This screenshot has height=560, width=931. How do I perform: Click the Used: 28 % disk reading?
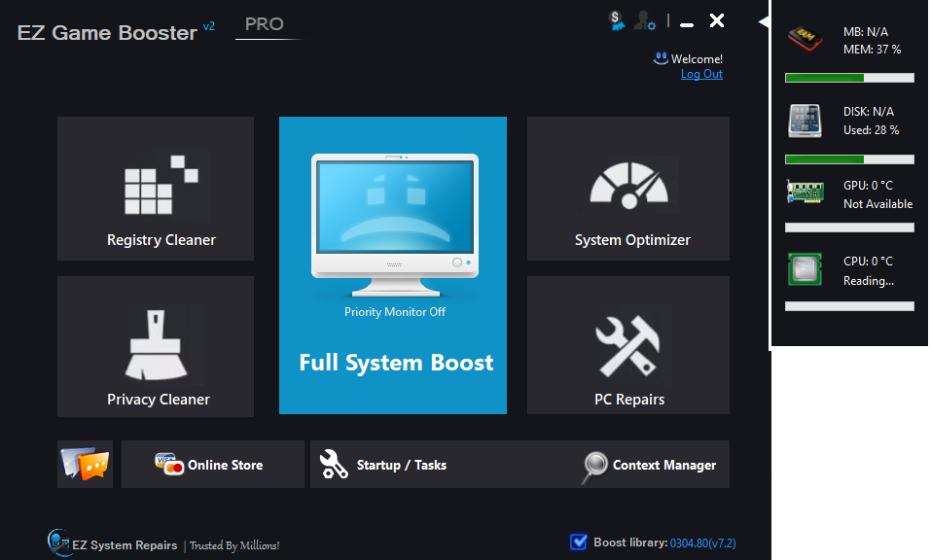pyautogui.click(x=871, y=130)
